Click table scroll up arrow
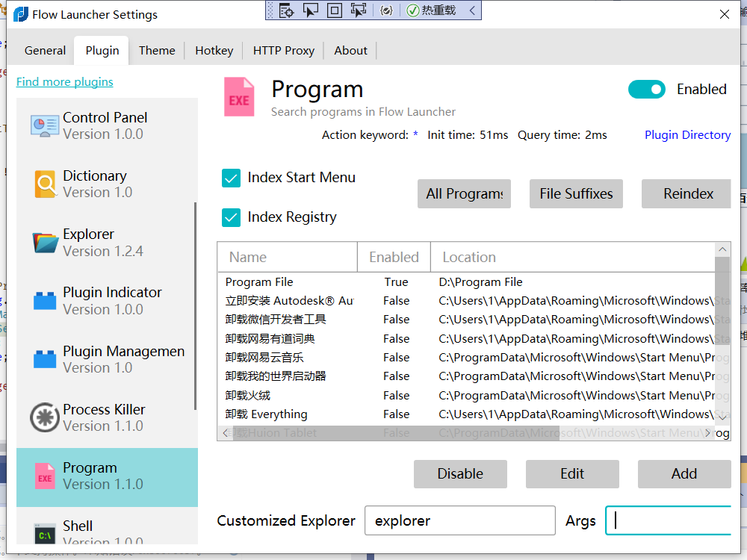 722,249
